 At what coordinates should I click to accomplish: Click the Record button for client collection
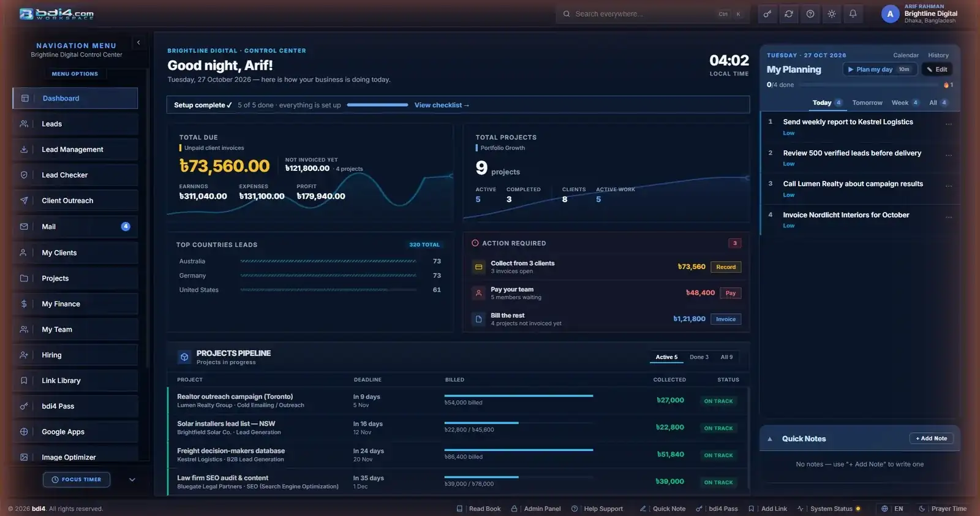tap(726, 267)
